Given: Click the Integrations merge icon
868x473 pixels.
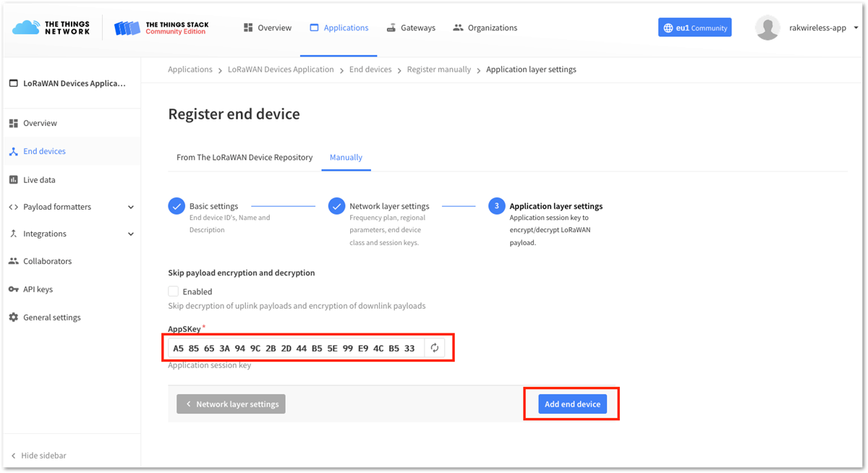Looking at the screenshot, I should pyautogui.click(x=13, y=234).
